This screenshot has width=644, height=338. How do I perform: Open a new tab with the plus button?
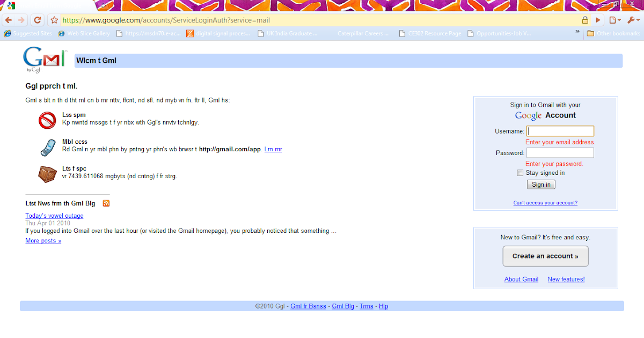(103, 5)
